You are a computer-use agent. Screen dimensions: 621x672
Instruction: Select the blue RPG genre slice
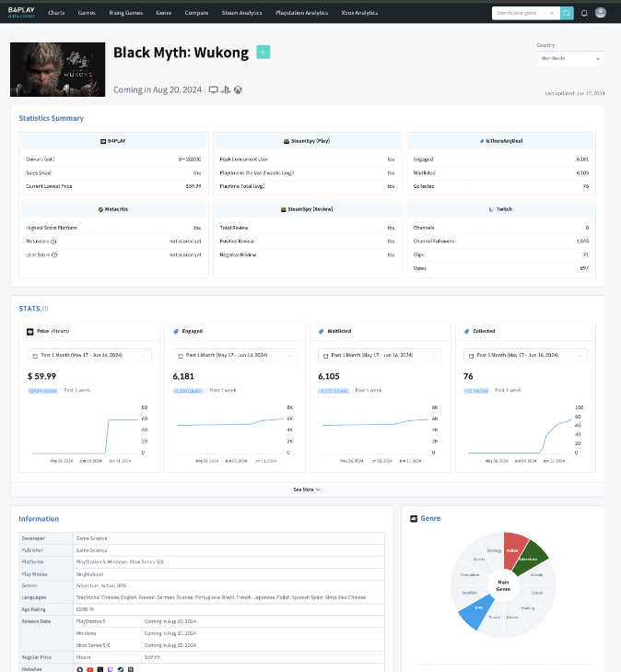click(x=476, y=611)
